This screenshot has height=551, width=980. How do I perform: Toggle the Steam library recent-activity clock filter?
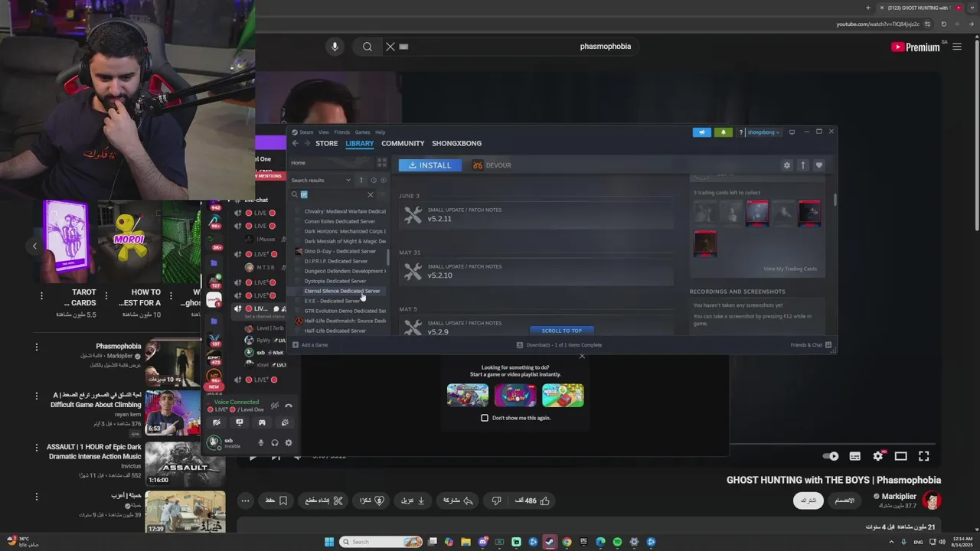[374, 180]
